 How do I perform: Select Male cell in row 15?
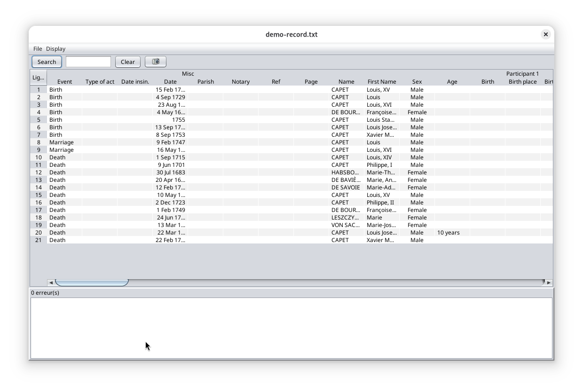[x=417, y=195]
